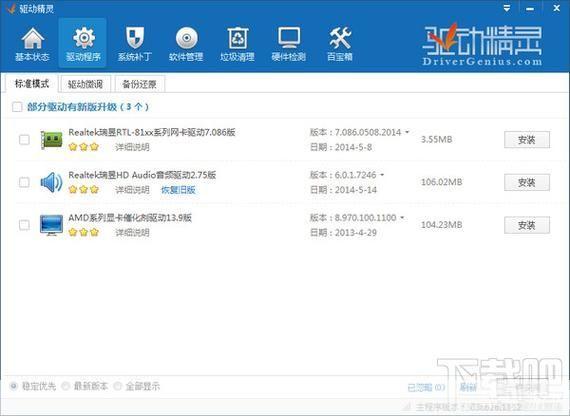The image size is (570, 416).
Task: Click the Realtek瑞昱HD Audio driver title
Action: coord(142,175)
